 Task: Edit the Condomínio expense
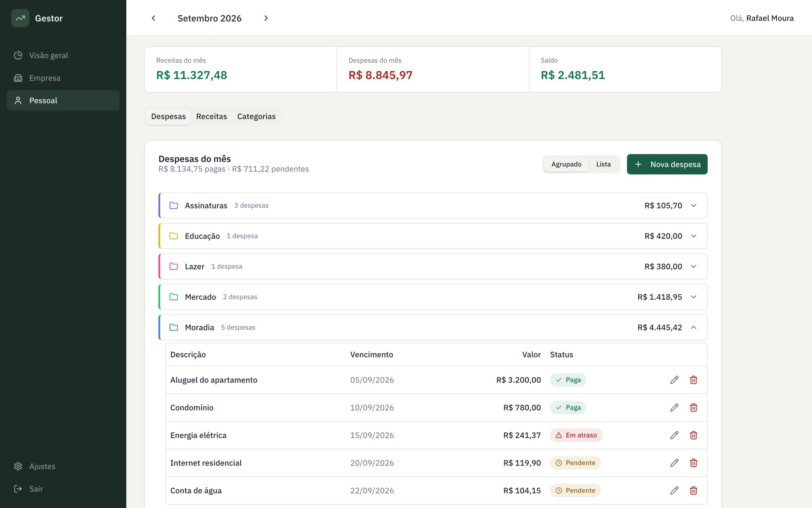[674, 408]
